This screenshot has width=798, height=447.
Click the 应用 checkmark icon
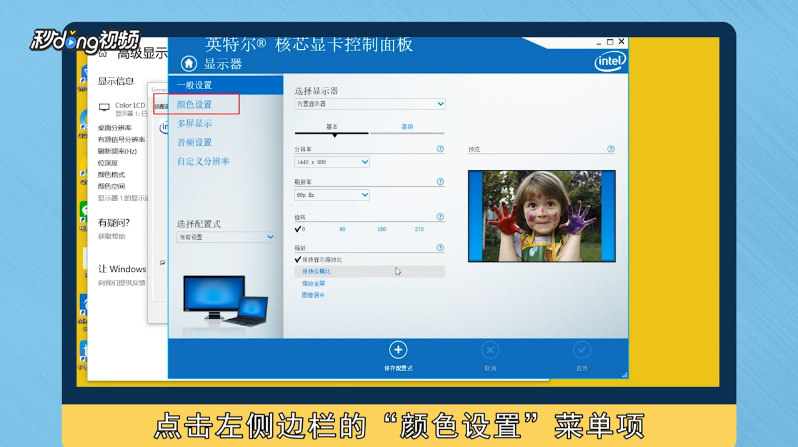click(x=582, y=350)
